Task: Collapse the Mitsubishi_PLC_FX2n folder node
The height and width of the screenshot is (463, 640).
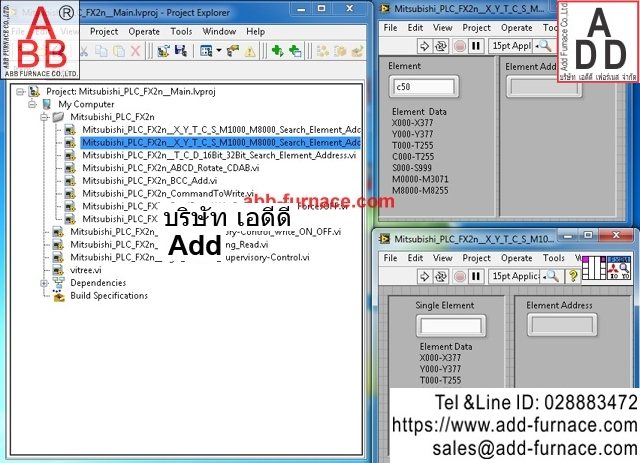Action: [x=45, y=117]
